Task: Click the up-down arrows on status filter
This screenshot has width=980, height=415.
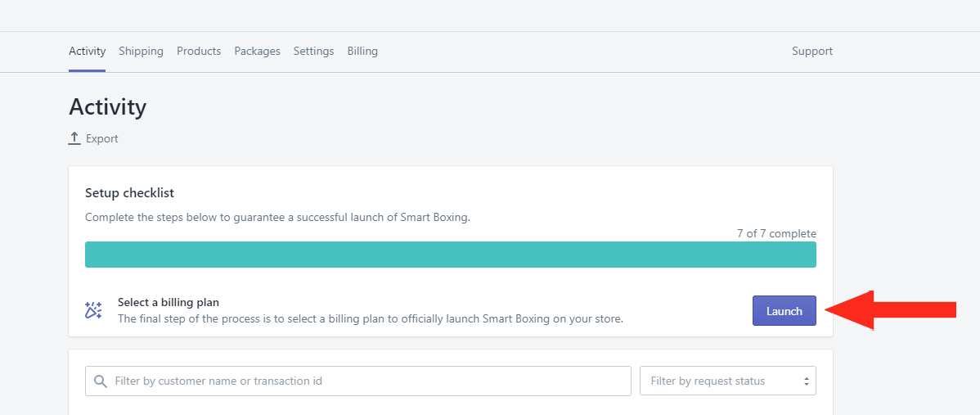Action: [807, 381]
